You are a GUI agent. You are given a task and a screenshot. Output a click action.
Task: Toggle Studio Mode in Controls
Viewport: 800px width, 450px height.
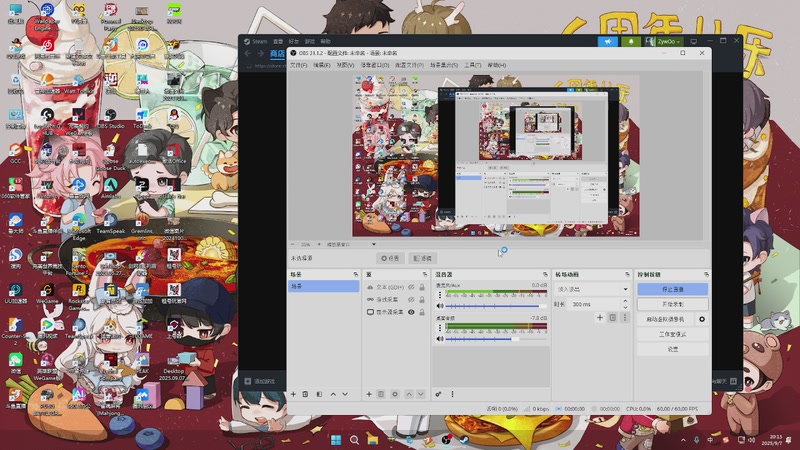[672, 335]
